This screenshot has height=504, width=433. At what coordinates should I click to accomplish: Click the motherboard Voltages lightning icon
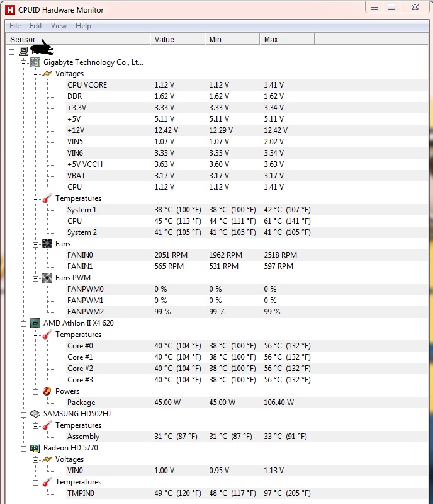[47, 74]
